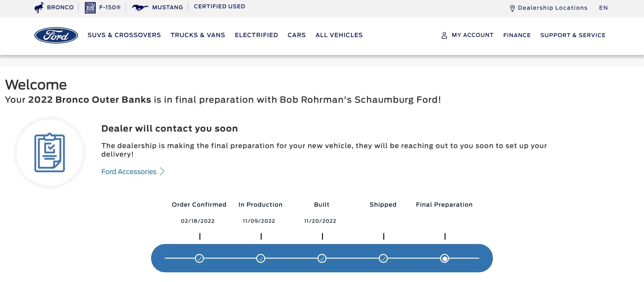644x282 pixels.
Task: Click the Ford oval logo
Action: click(x=56, y=35)
